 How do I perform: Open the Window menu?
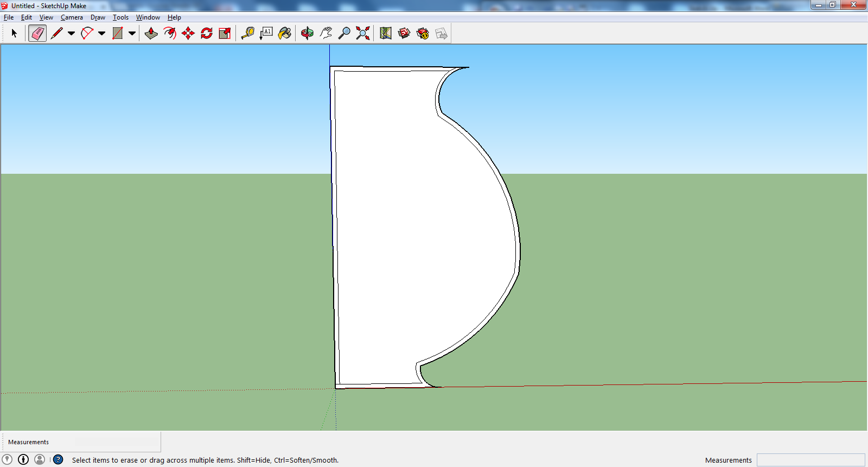[x=148, y=17]
